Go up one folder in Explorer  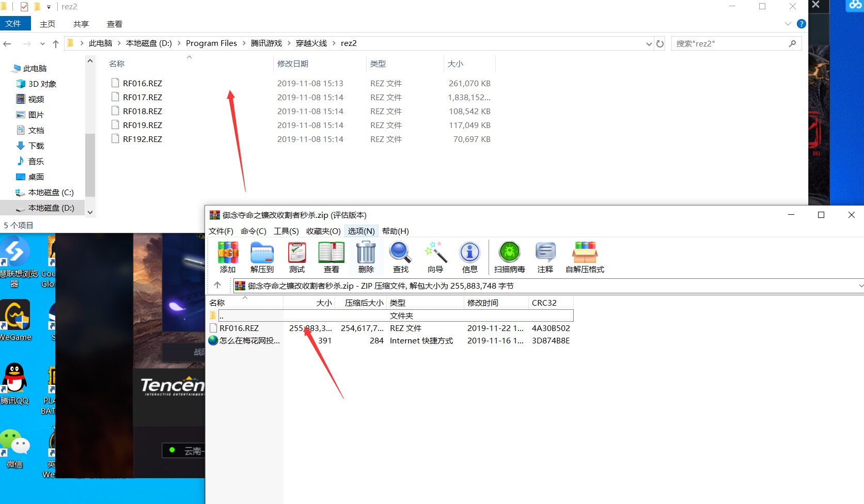coord(56,44)
